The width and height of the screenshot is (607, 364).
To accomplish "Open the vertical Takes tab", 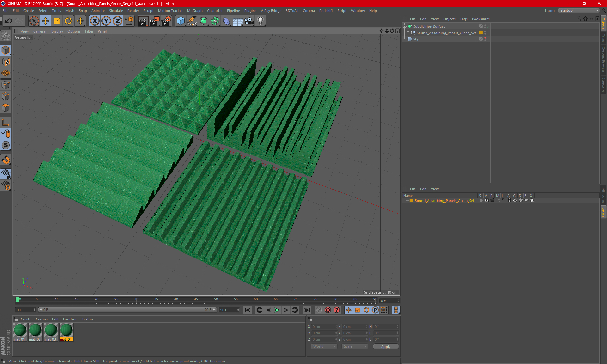I will tap(603, 38).
